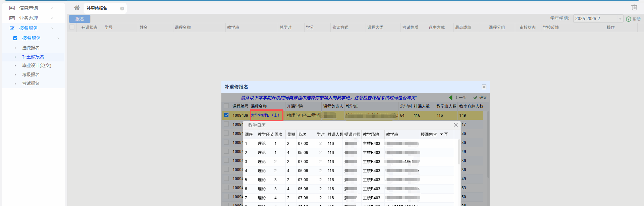This screenshot has width=644, height=206.
Task: Open 授课内容 column dropdown arrow
Action: pyautogui.click(x=441, y=134)
